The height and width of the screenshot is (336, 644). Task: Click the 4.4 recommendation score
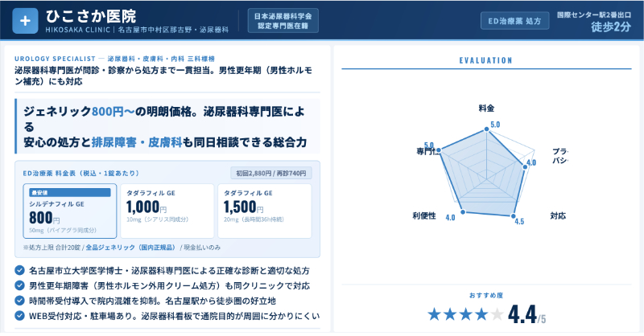pos(523,314)
